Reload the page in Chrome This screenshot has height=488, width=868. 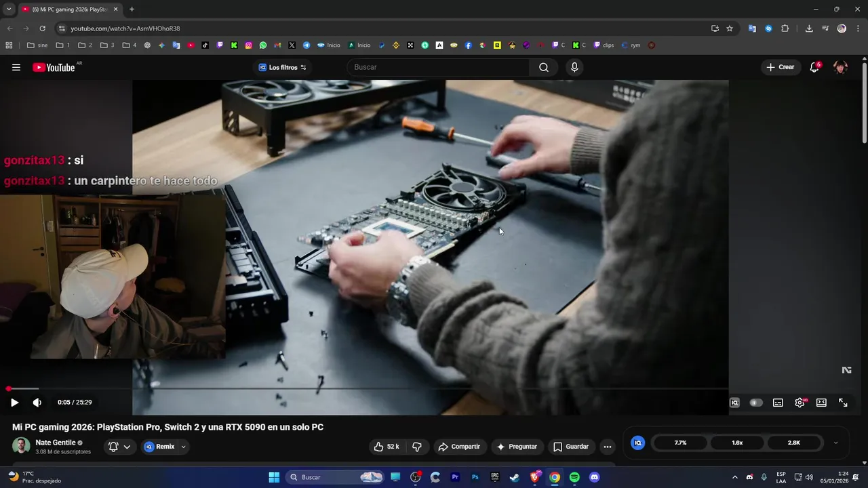(x=42, y=28)
